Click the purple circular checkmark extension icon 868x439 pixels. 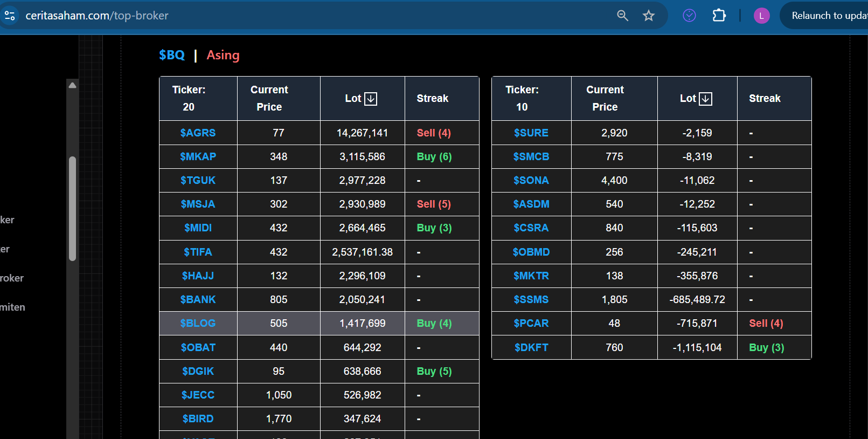coord(689,16)
